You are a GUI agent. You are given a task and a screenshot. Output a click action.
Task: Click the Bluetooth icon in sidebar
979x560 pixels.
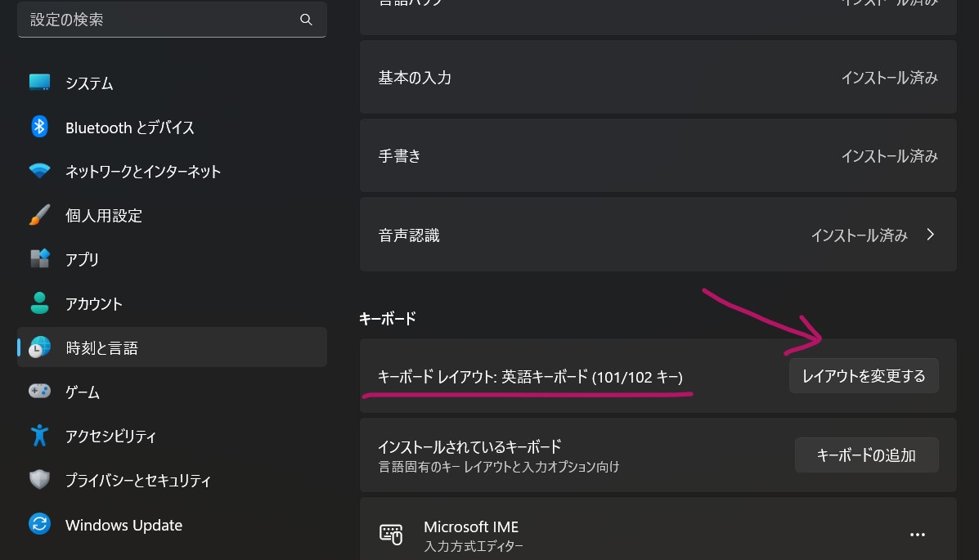39,127
